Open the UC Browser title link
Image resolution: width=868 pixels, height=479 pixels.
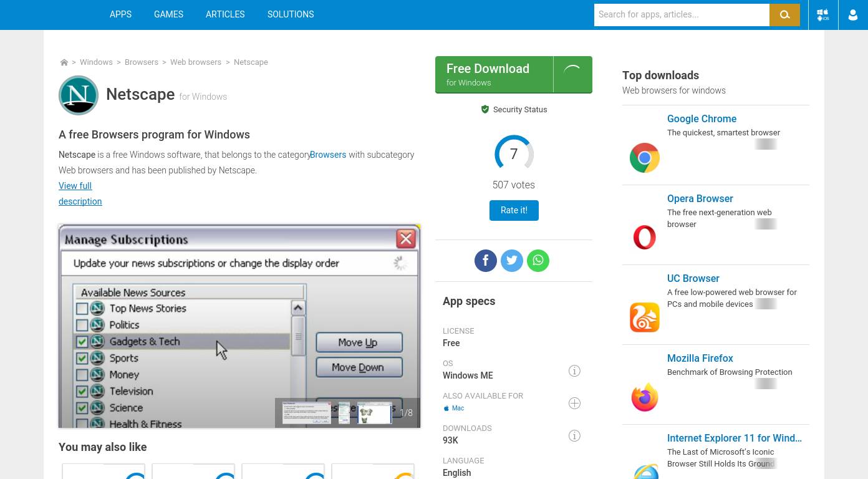coord(693,278)
